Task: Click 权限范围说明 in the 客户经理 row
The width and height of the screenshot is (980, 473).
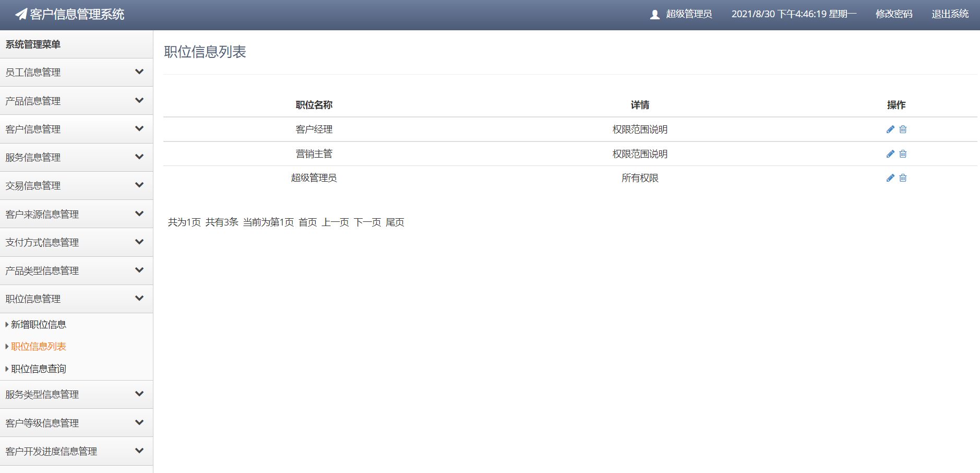Action: pyautogui.click(x=640, y=129)
